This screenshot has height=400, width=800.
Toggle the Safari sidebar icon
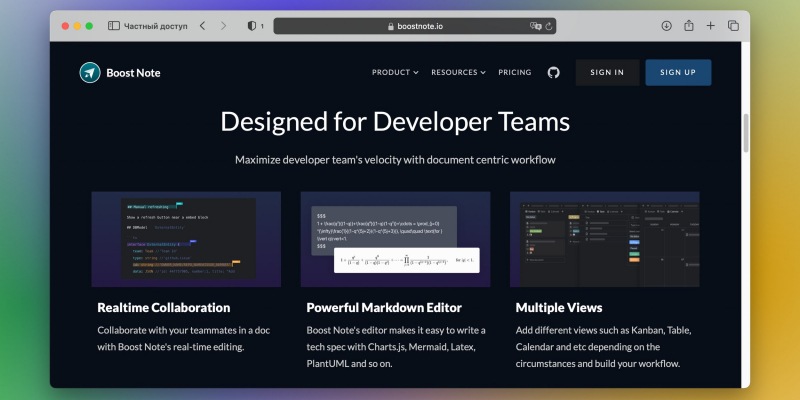[x=114, y=26]
